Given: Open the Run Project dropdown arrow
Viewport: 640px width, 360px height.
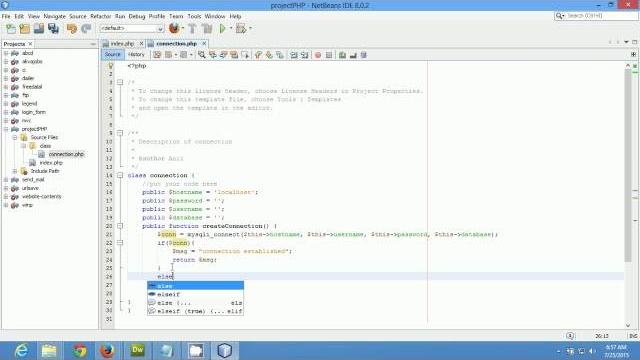Looking at the screenshot, I should [x=231, y=29].
